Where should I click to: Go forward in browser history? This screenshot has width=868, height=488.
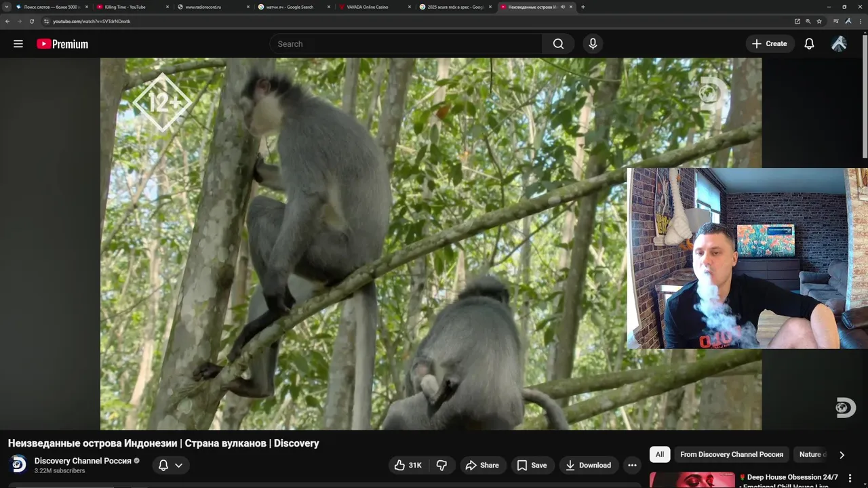tap(19, 21)
